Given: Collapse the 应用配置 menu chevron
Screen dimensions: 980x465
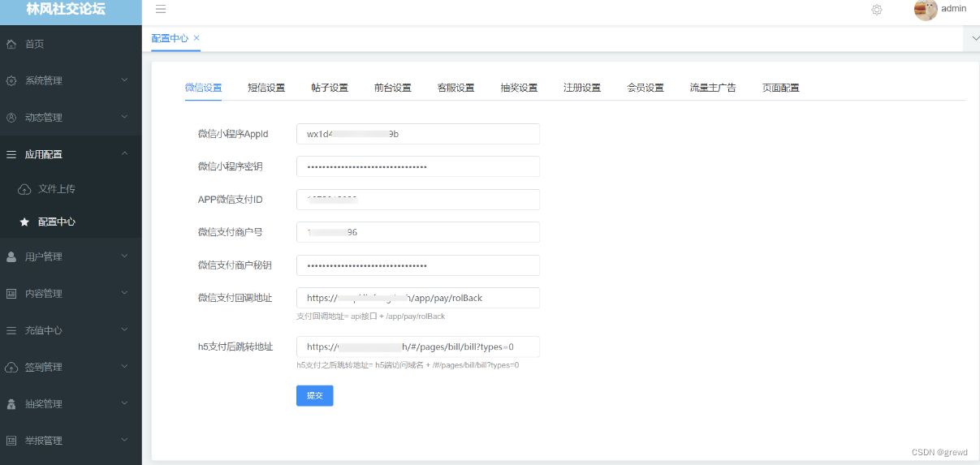Looking at the screenshot, I should (x=124, y=153).
